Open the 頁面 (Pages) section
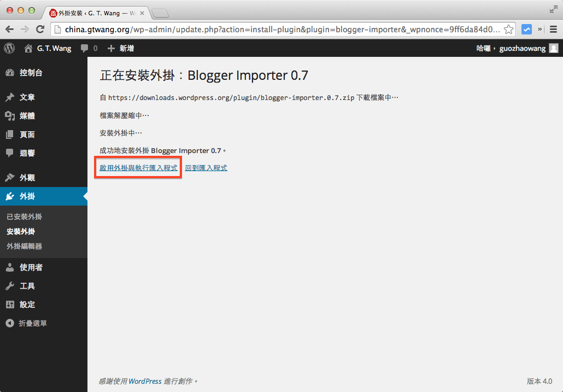 point(26,134)
